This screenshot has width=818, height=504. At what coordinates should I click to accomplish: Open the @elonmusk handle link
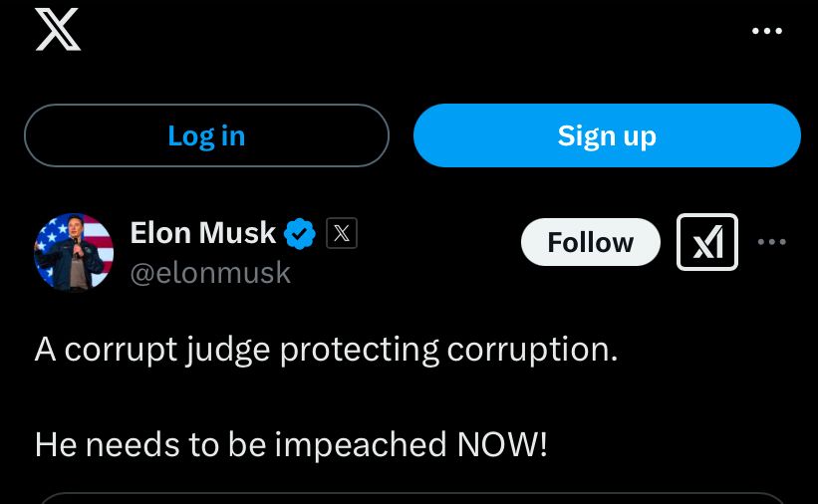[x=210, y=272]
